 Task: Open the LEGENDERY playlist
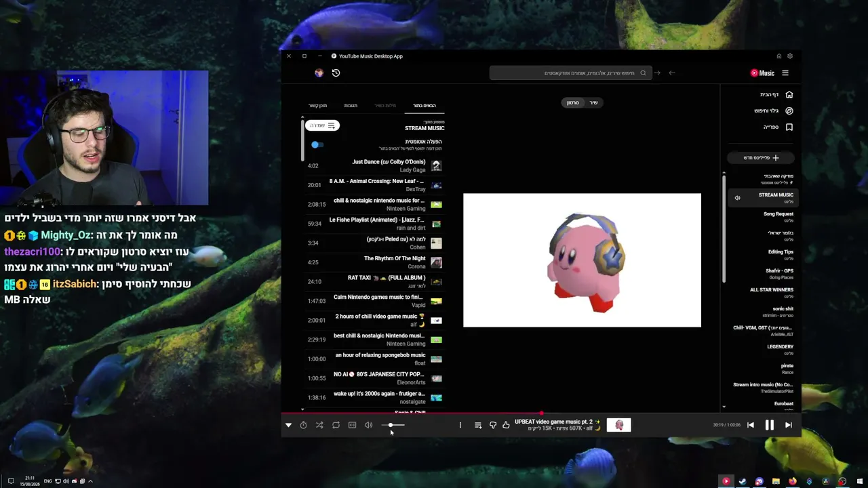(x=764, y=350)
